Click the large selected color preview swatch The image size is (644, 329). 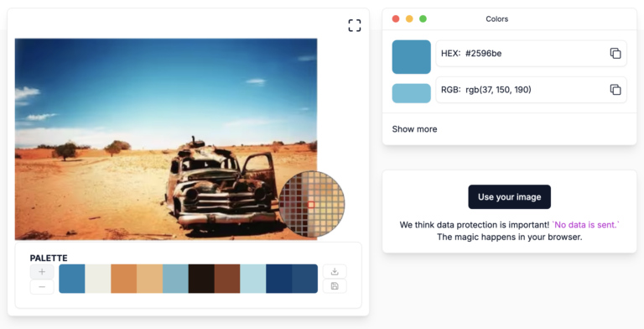click(411, 57)
